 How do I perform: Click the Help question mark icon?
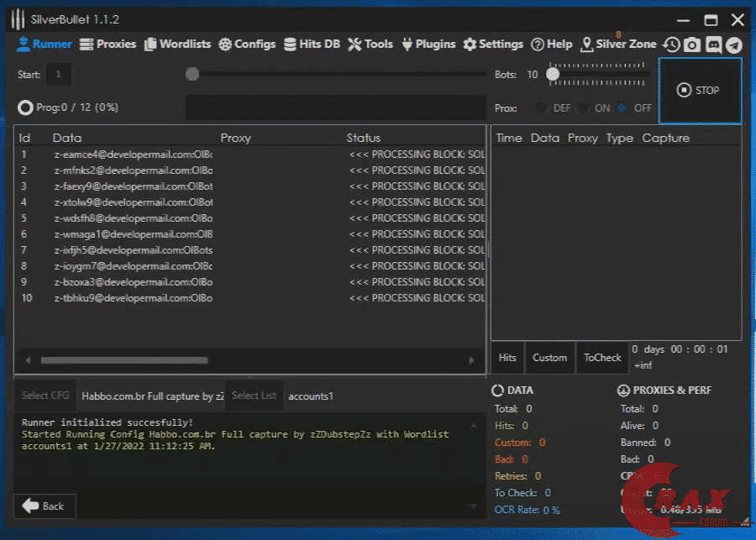click(538, 44)
